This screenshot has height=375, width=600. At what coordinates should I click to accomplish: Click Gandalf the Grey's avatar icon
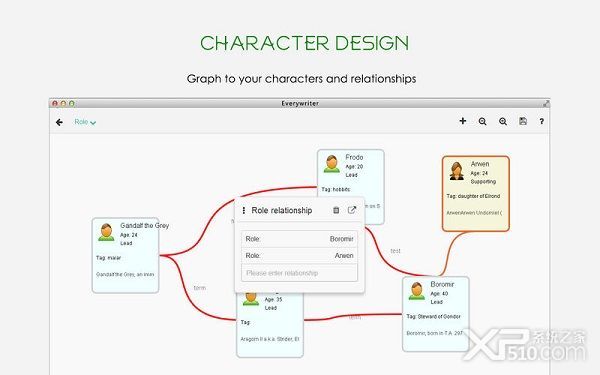(106, 232)
